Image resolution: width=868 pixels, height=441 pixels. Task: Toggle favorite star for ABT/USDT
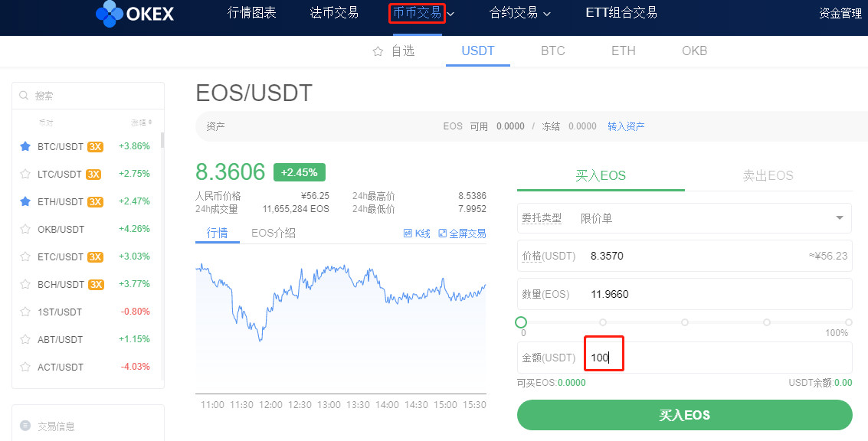pyautogui.click(x=25, y=339)
